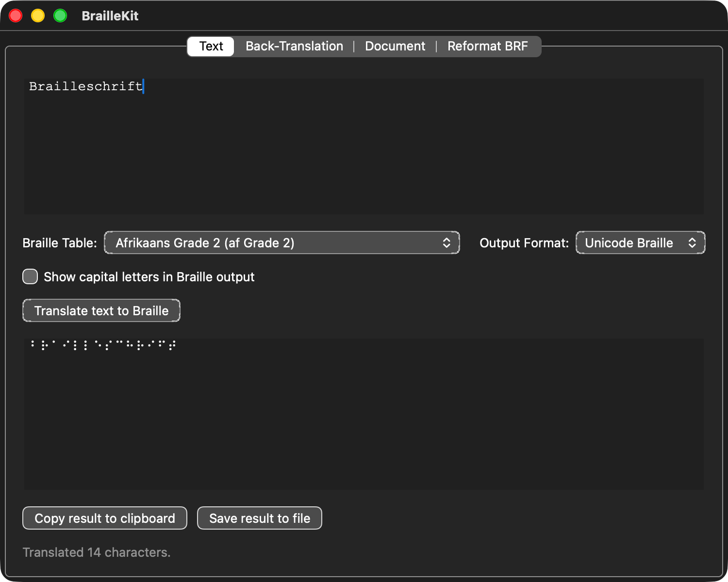The width and height of the screenshot is (728, 582).
Task: Close the BrailleKit window
Action: coord(16,16)
